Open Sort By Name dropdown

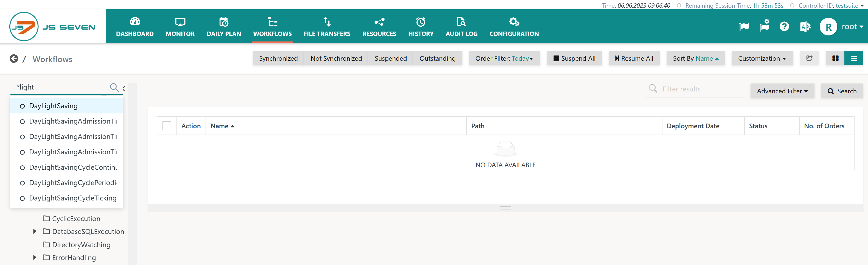[x=695, y=58]
